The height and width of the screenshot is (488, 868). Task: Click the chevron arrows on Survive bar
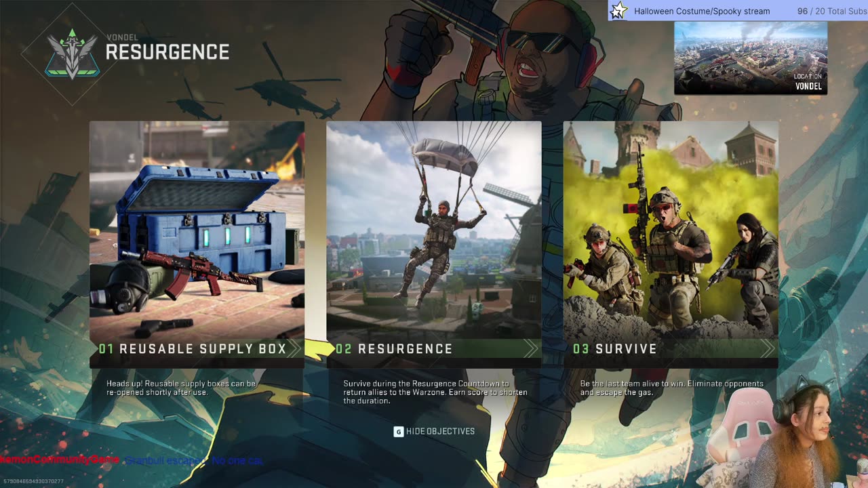768,349
